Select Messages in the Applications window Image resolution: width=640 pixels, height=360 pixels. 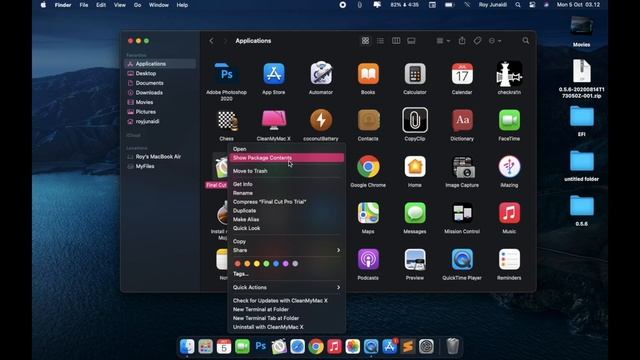pyautogui.click(x=415, y=213)
